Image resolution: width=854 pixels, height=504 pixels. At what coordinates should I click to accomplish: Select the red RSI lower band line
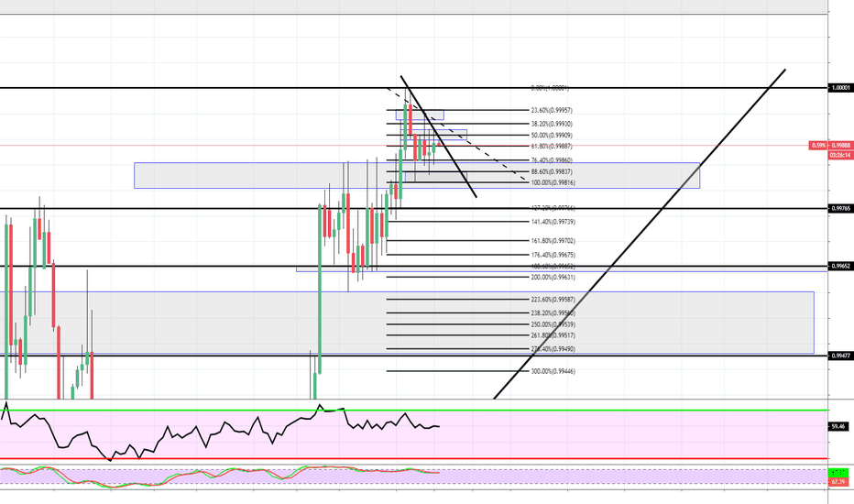coord(550,458)
